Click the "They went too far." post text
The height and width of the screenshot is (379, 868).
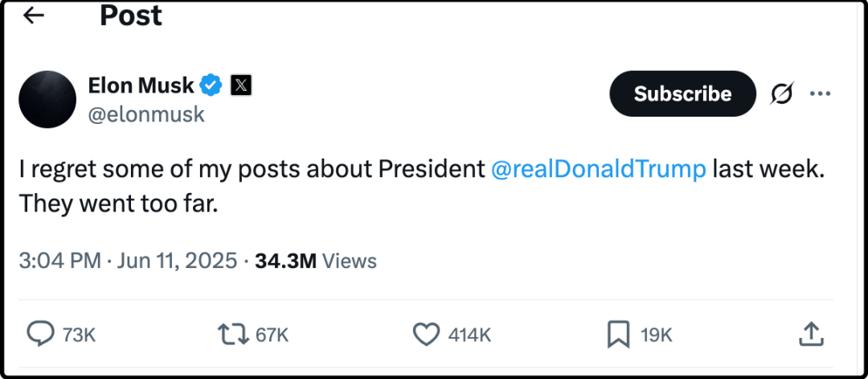(119, 204)
